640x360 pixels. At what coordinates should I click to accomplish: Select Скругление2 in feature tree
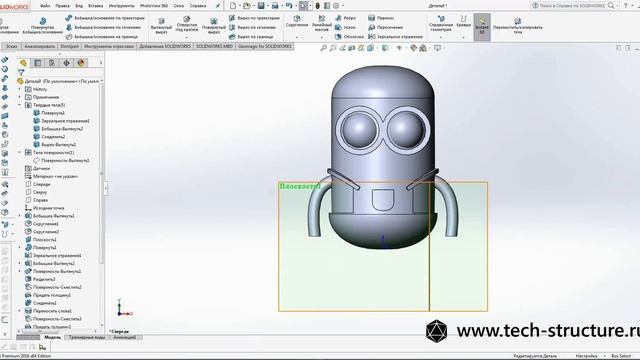point(42,231)
